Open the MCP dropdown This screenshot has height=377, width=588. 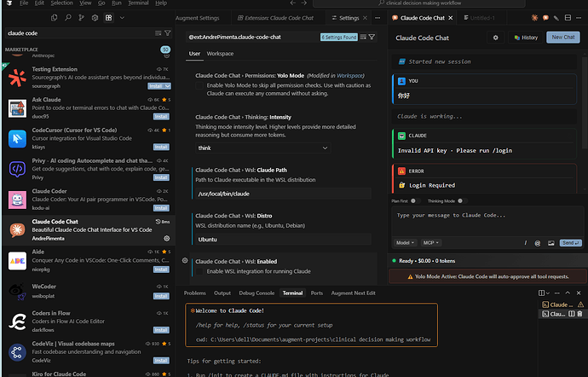pyautogui.click(x=431, y=243)
